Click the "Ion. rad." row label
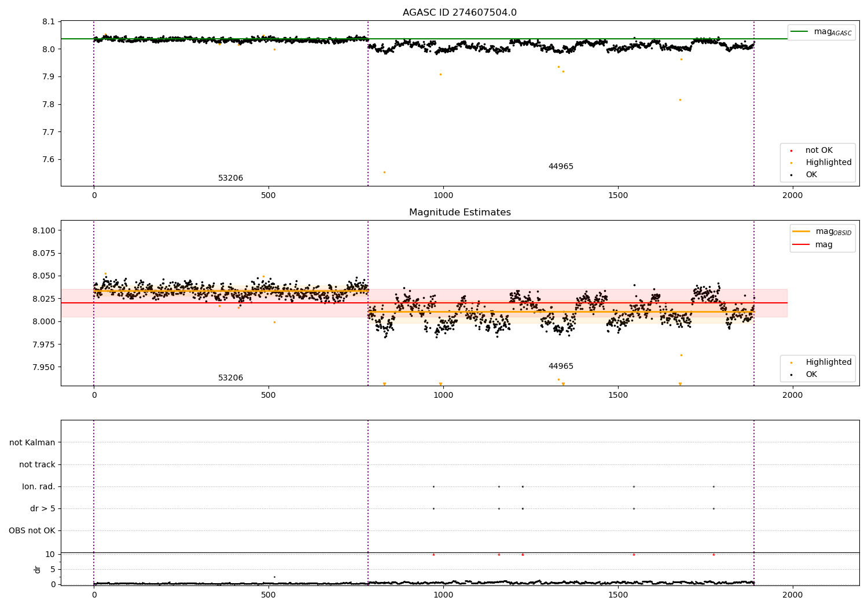The image size is (868, 608). [x=39, y=486]
